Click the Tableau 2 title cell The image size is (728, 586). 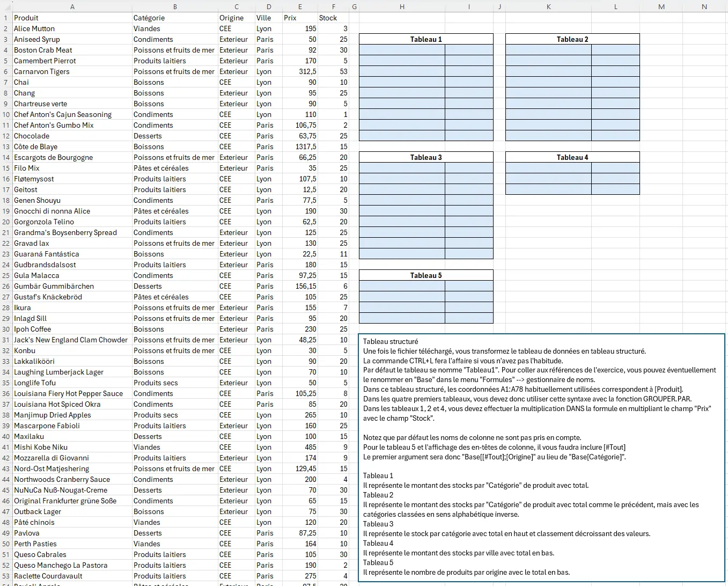572,39
